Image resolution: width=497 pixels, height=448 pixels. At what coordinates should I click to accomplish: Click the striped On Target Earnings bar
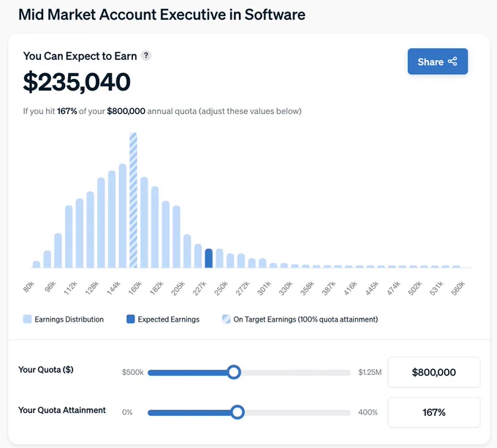[x=134, y=200]
